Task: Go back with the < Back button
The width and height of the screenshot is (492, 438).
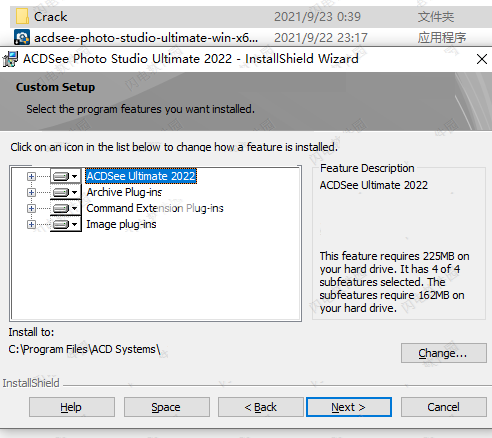Action: tap(261, 407)
